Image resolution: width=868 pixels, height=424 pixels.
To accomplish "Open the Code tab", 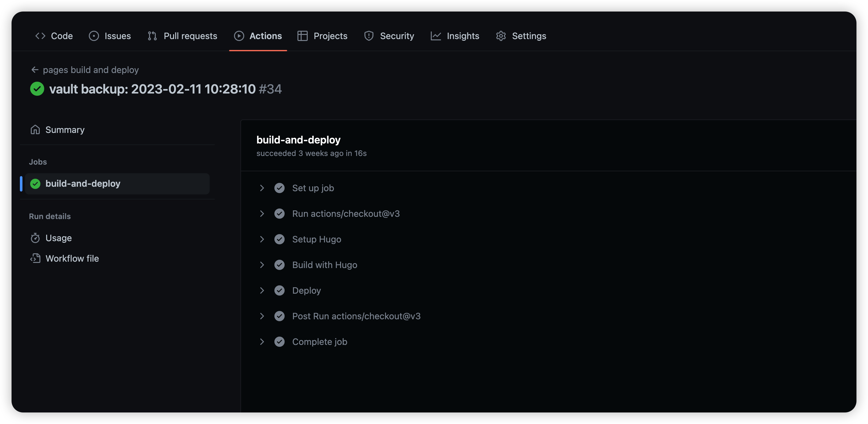I will point(54,36).
